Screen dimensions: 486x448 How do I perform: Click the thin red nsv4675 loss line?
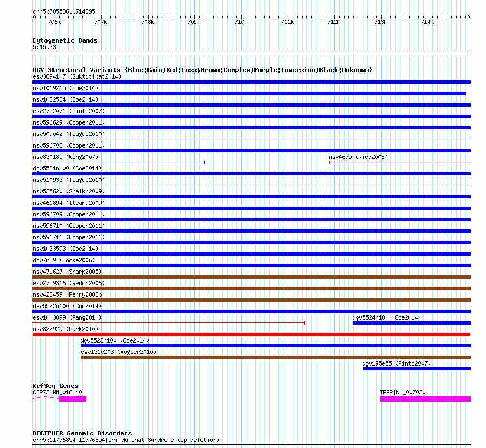[400, 162]
